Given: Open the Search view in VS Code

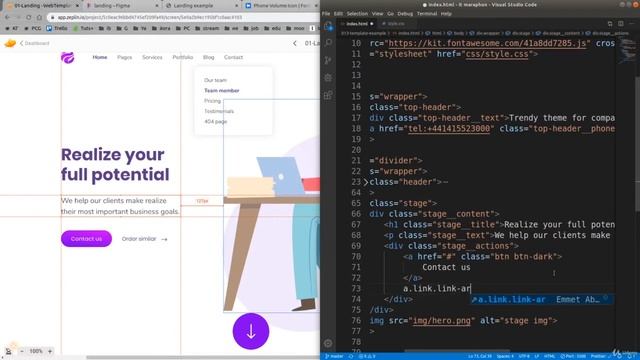Looking at the screenshot, I should tap(328, 42).
